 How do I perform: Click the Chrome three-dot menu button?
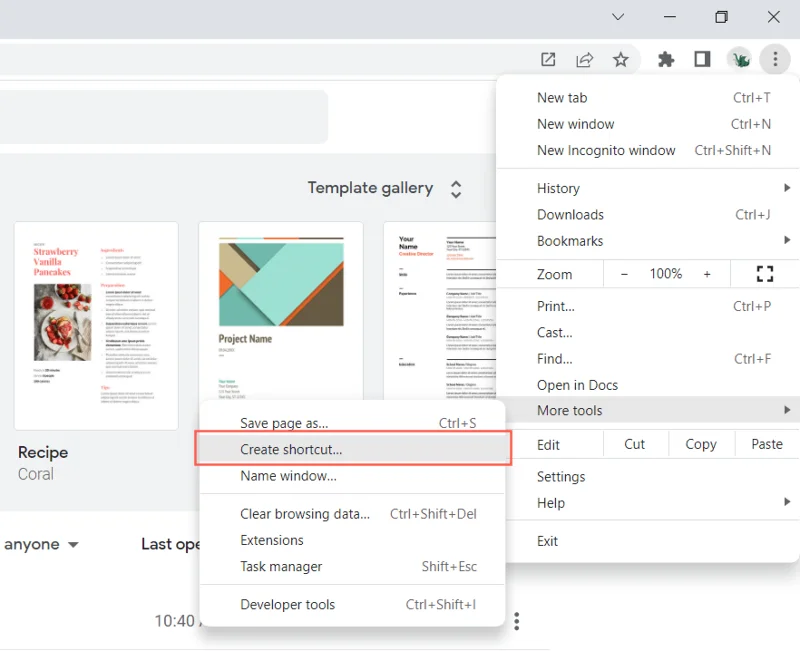(775, 59)
